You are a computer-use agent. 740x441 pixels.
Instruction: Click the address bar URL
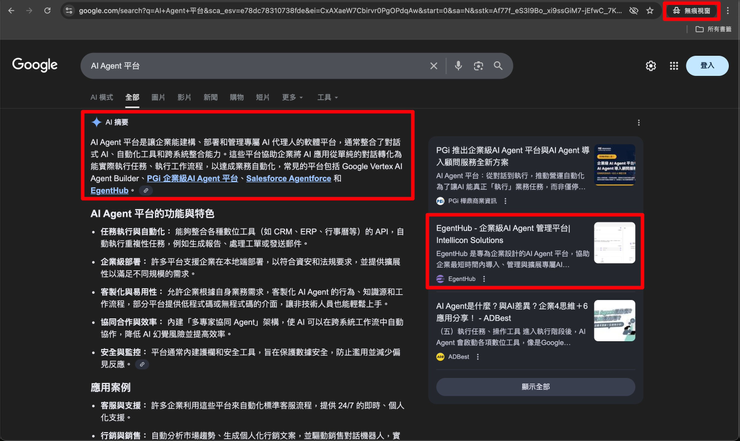(350, 10)
